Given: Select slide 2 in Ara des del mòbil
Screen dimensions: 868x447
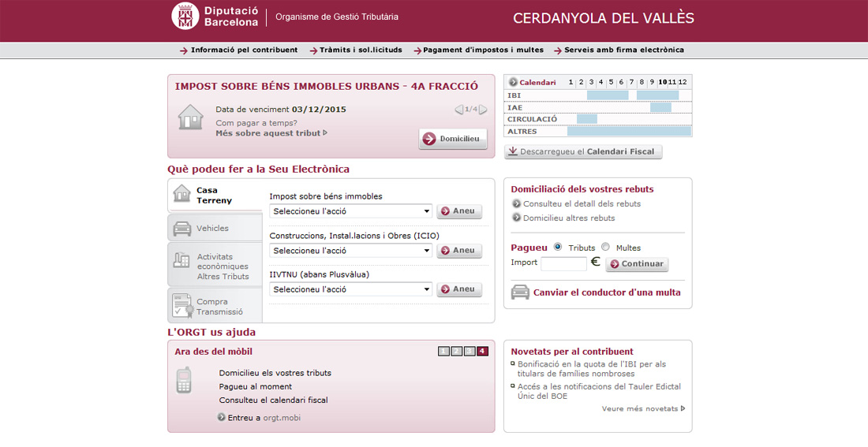Looking at the screenshot, I should click(457, 352).
